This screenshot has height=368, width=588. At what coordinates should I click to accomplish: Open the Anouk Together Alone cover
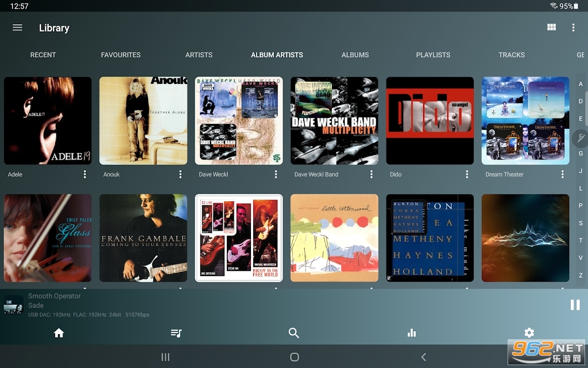tap(143, 121)
